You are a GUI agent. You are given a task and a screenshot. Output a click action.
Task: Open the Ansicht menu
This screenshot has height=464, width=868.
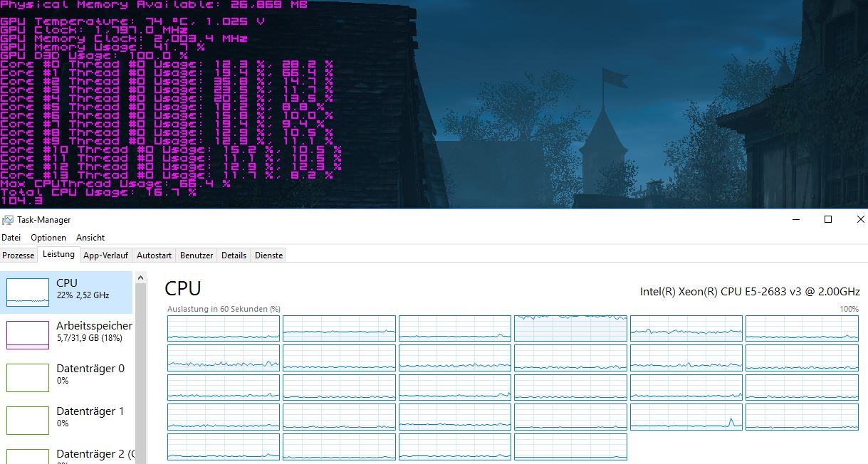pyautogui.click(x=90, y=238)
